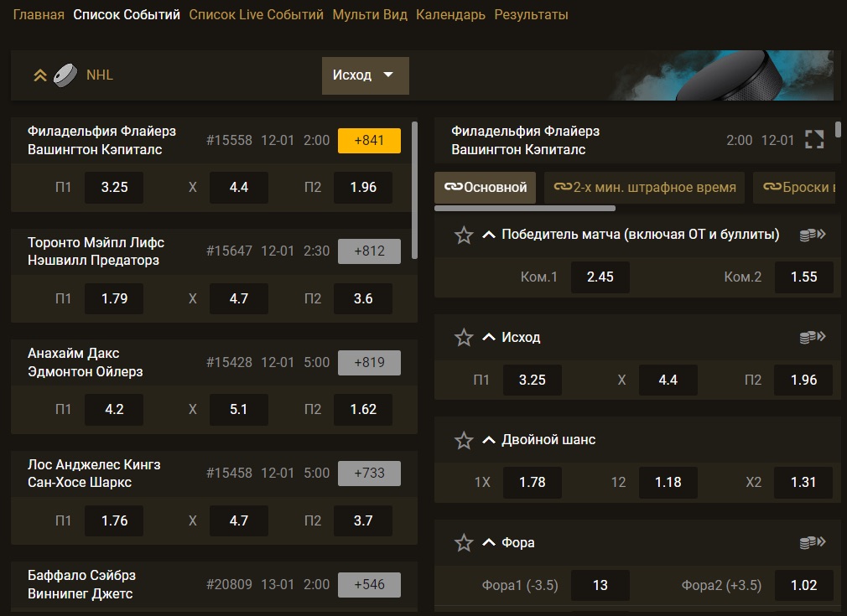
Task: Open Баффало Сэйбрз – Виннипег Джетс event
Action: 81,585
